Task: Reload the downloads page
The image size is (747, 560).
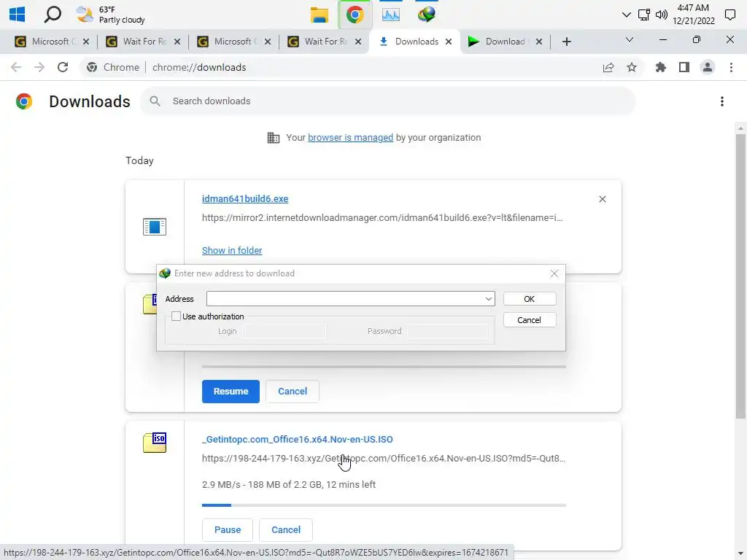Action: coord(63,67)
